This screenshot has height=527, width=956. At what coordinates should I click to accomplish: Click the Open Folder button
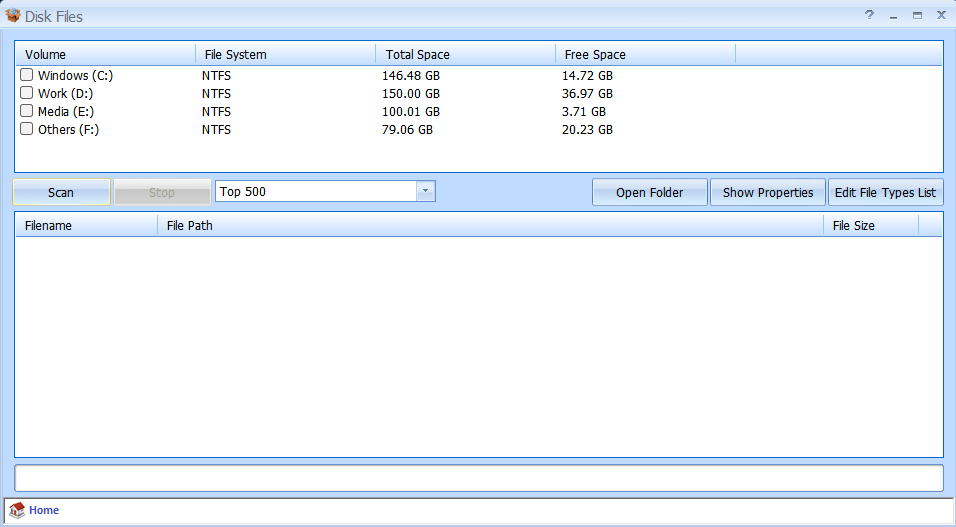(x=649, y=192)
